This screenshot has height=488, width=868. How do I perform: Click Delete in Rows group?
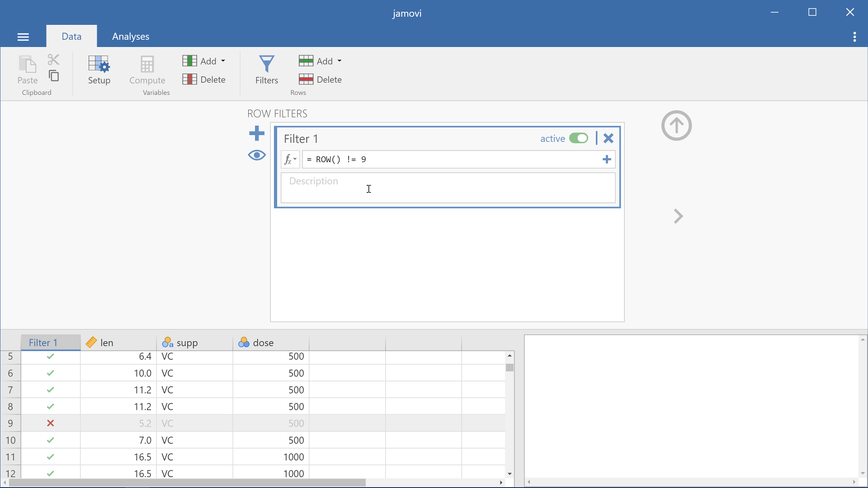tap(320, 80)
